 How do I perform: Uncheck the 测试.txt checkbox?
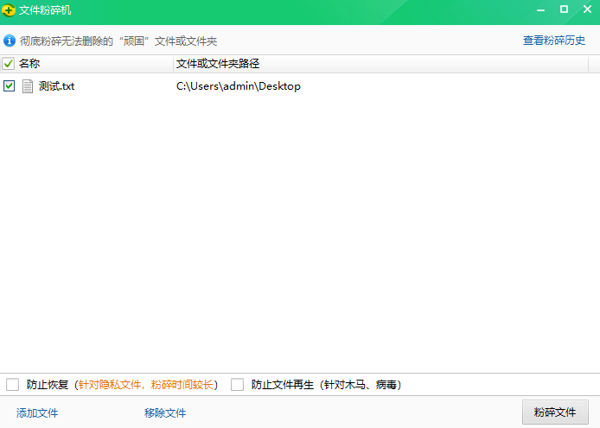tap(9, 86)
